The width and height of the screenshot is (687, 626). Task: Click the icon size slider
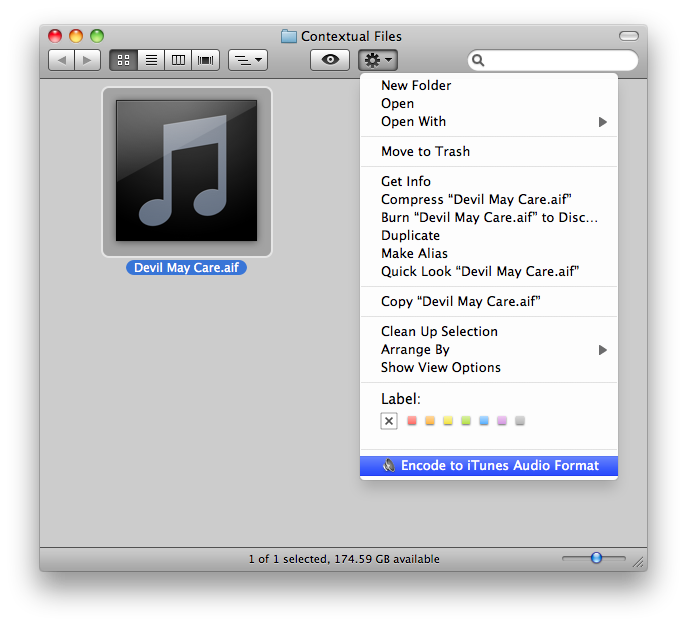[x=595, y=558]
